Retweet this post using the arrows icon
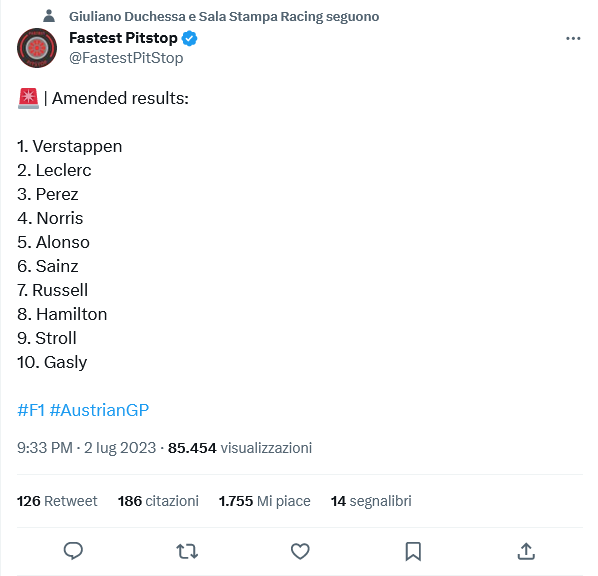The image size is (598, 576). (x=187, y=552)
